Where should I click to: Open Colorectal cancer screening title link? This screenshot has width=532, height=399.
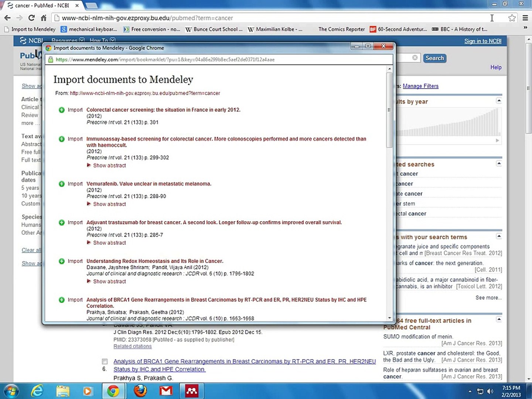(x=163, y=110)
